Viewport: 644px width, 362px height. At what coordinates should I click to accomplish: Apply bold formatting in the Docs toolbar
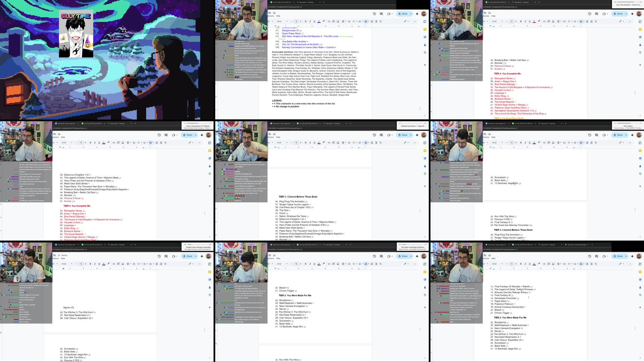click(305, 21)
